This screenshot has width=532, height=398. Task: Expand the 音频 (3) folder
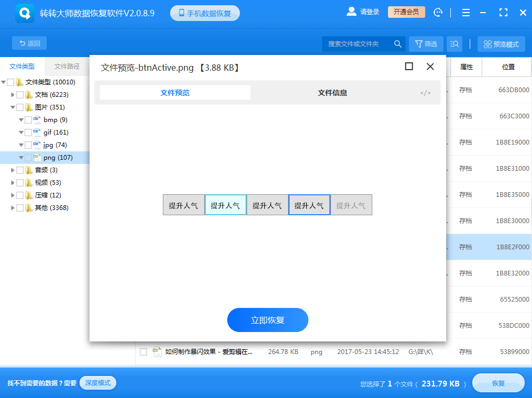tap(12, 169)
